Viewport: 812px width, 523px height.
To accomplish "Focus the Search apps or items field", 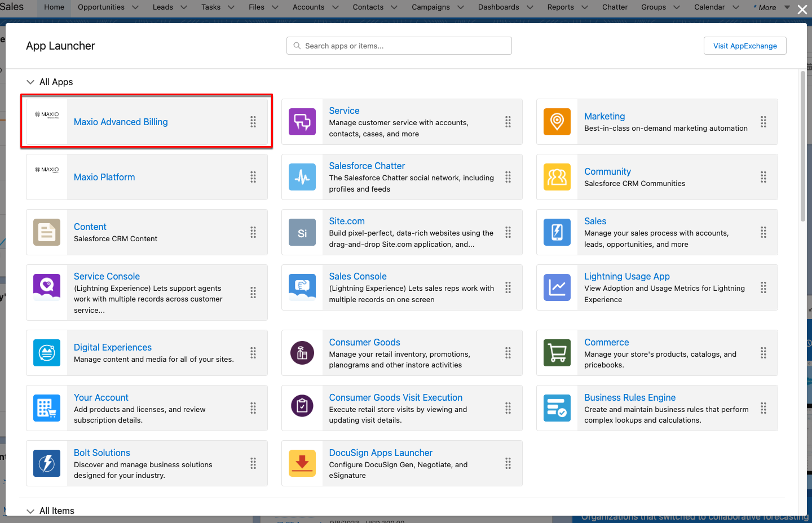I will (x=399, y=46).
